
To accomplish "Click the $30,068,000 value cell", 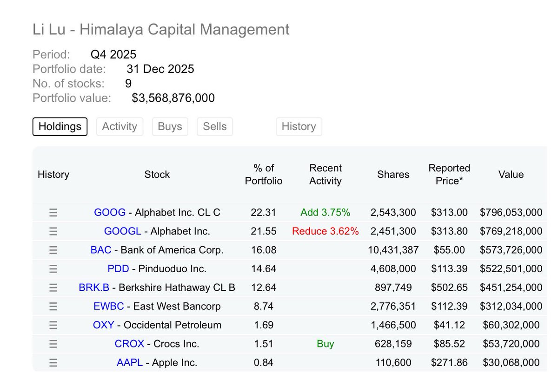I will click(511, 363).
